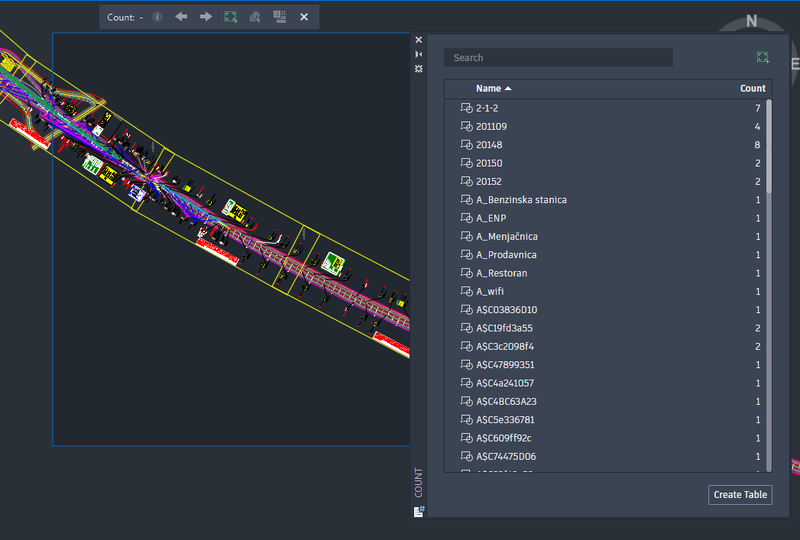This screenshot has width=800, height=540.
Task: Click the info icon in Count toolbar
Action: click(x=157, y=17)
